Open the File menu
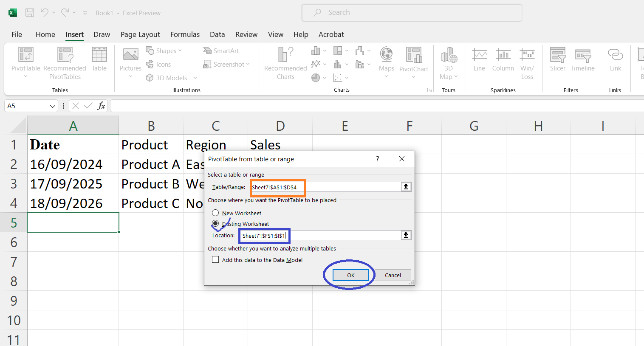 click(17, 34)
